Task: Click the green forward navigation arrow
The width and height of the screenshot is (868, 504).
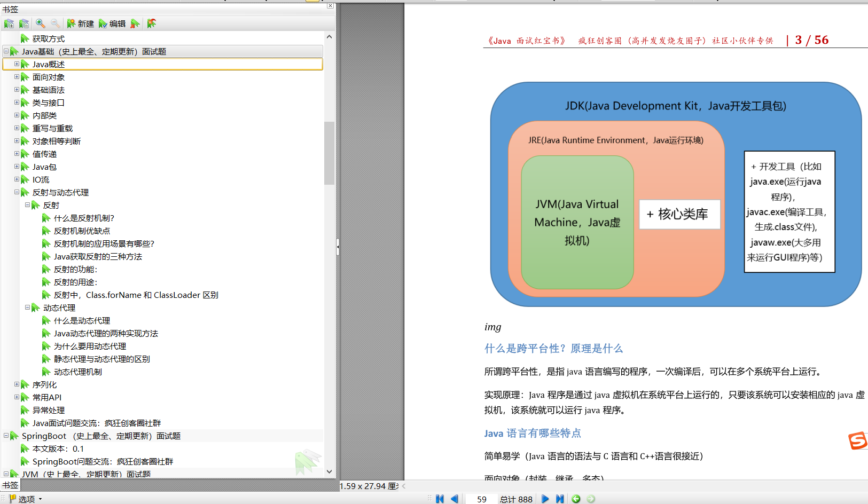Action: click(x=591, y=499)
